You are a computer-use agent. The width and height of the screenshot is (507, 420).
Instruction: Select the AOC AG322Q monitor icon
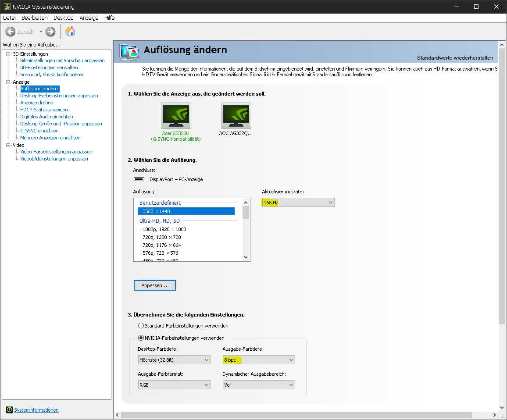tap(236, 116)
